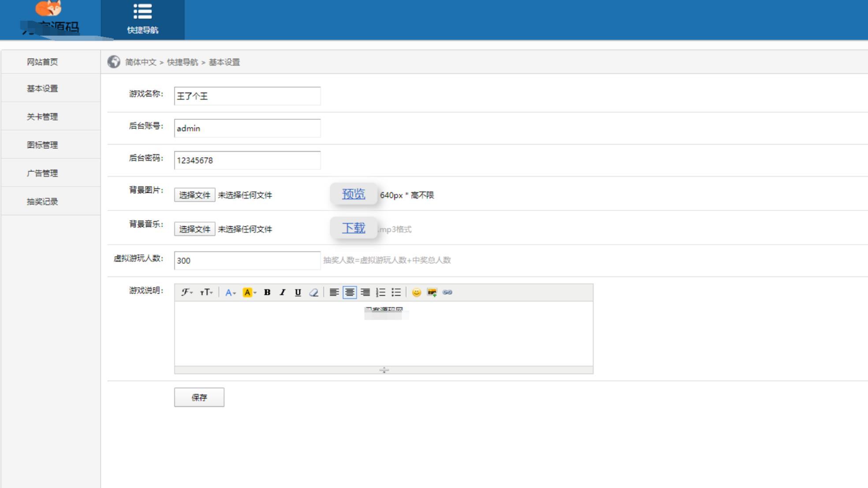Viewport: 868px width, 488px height.
Task: Click the 保存 save button
Action: [x=199, y=397]
